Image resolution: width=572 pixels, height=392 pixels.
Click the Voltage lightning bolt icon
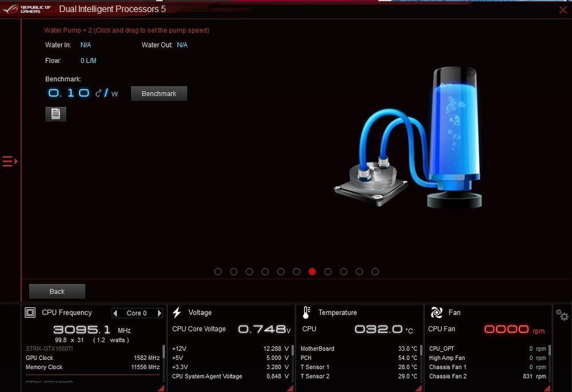point(177,312)
